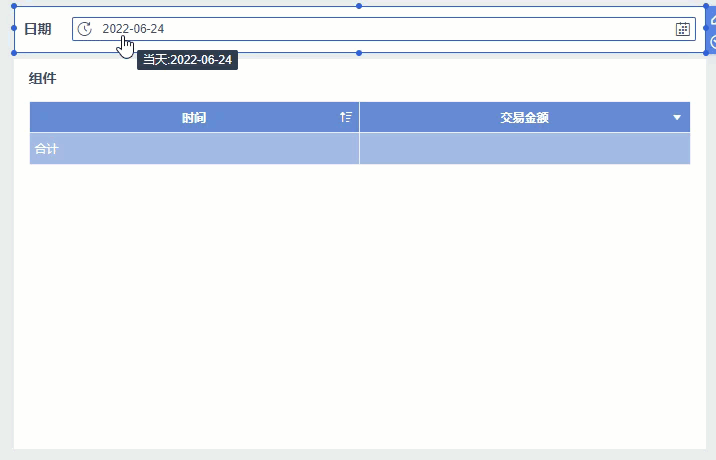Open the calendar picker icon

tap(683, 29)
